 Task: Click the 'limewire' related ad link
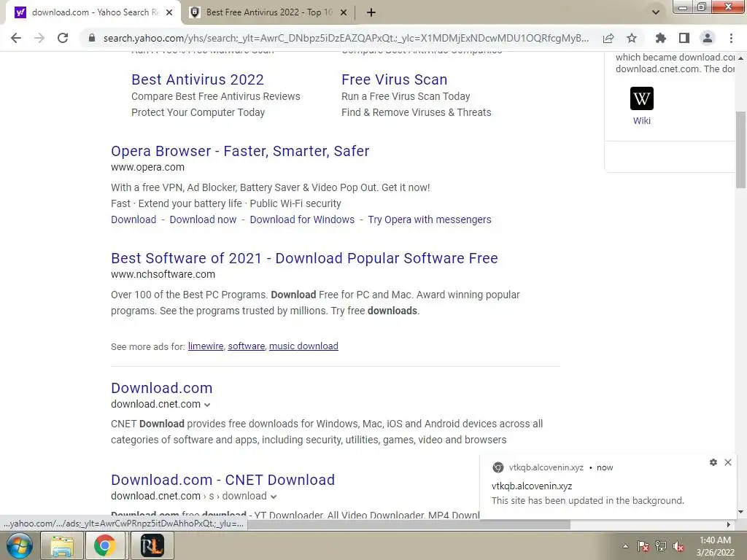click(206, 346)
